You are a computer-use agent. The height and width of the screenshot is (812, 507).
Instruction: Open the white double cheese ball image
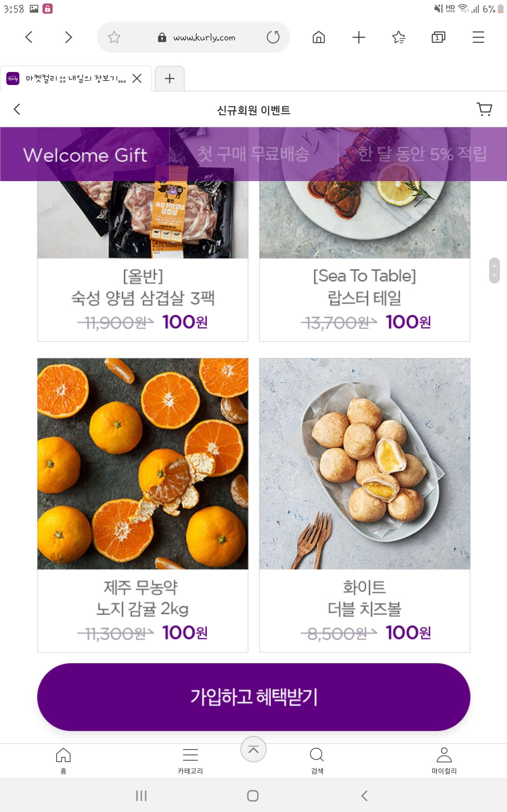coord(364,463)
